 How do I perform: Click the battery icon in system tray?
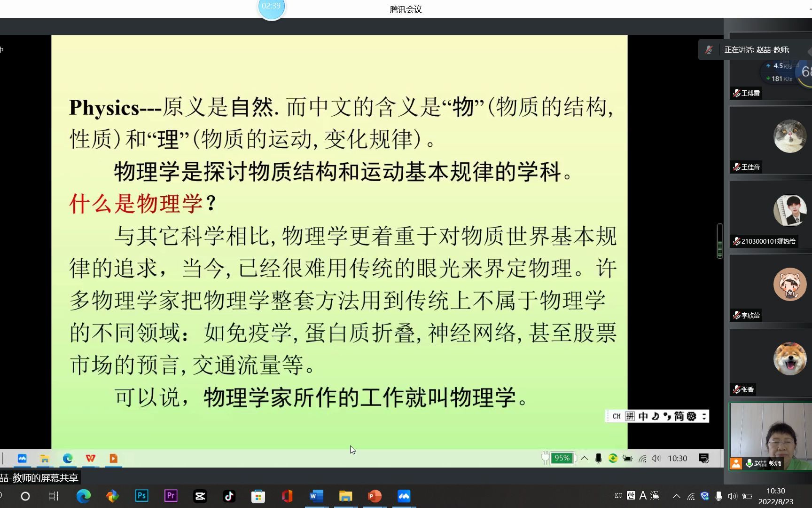tap(747, 496)
